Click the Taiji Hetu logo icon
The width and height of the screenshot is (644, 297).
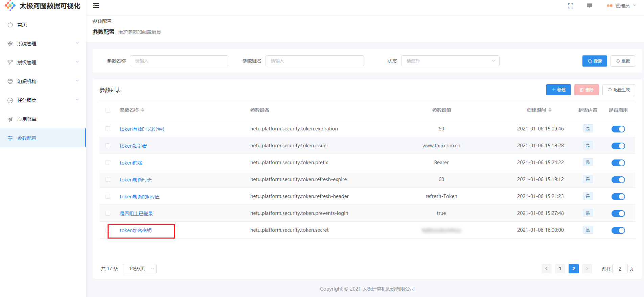10,6
